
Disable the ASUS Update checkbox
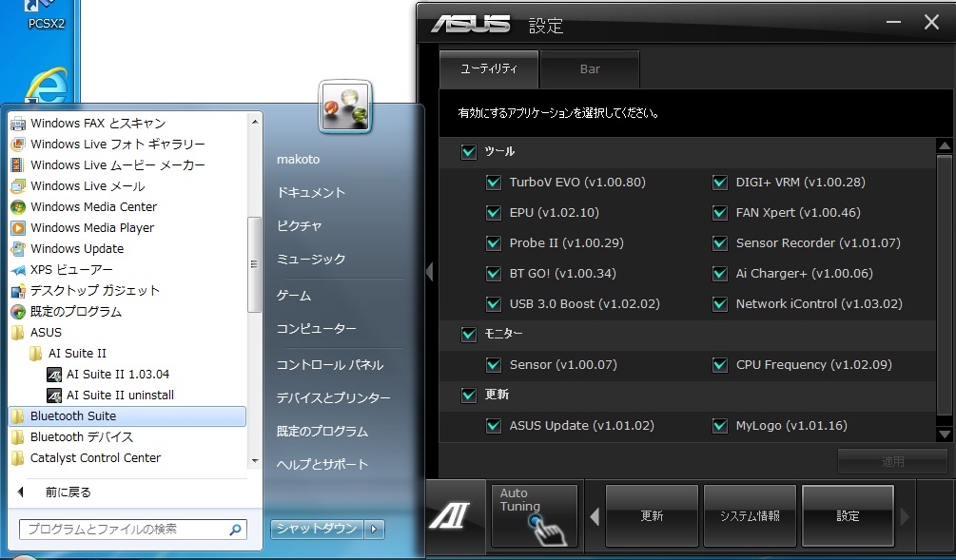493,426
